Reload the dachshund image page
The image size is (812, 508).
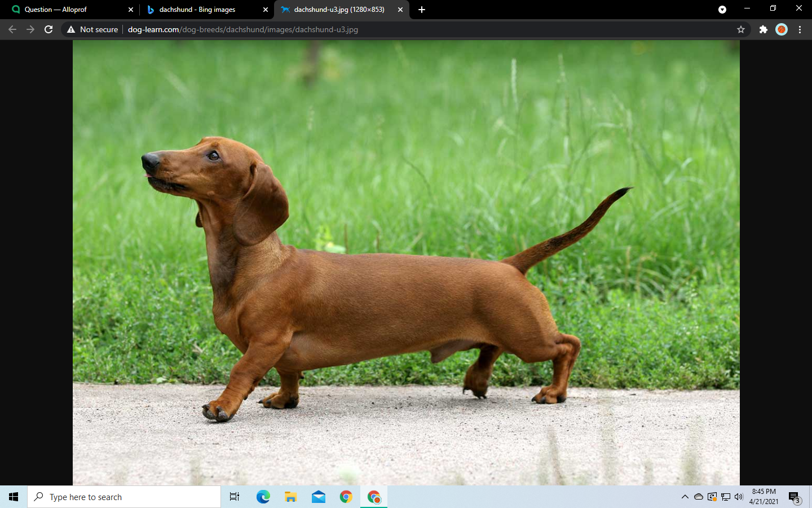pos(48,29)
